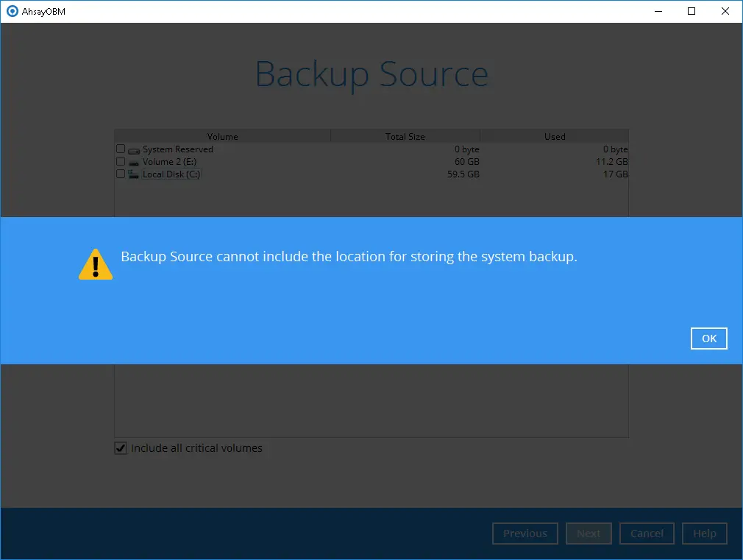
Task: Dismiss the warning by clicking OK
Action: tap(708, 339)
